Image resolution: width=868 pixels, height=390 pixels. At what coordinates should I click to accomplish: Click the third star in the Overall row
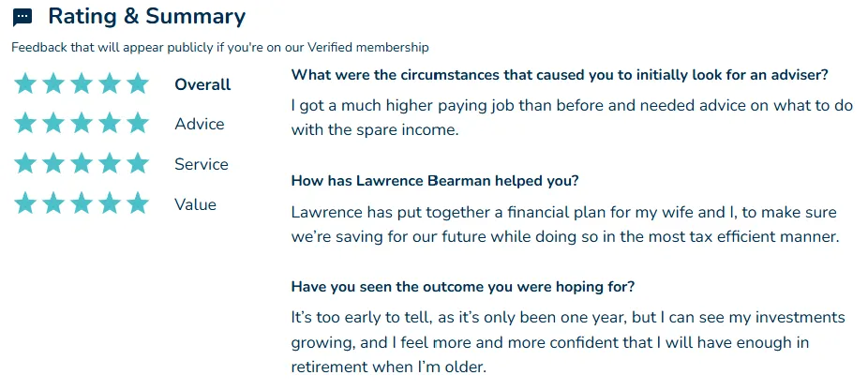(x=82, y=83)
